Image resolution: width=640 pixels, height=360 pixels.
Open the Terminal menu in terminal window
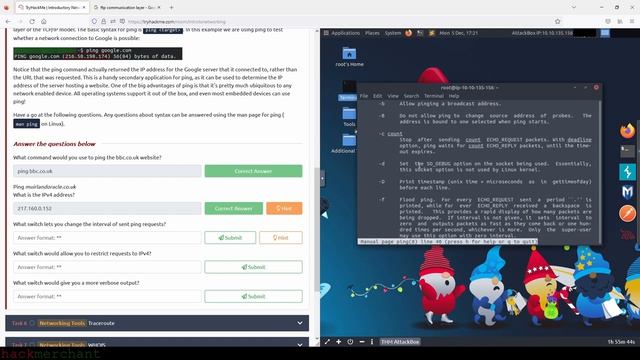(433, 96)
